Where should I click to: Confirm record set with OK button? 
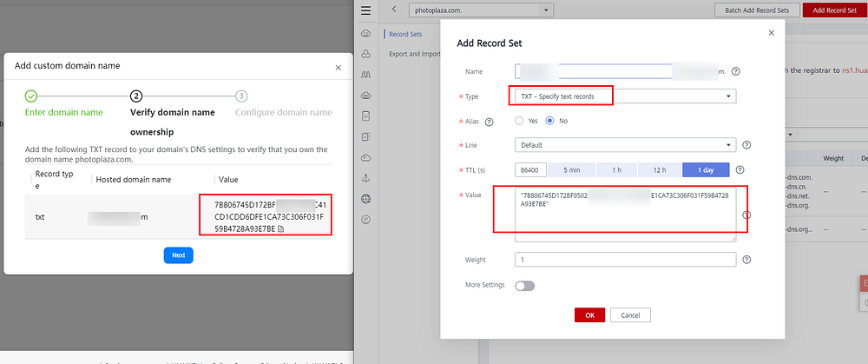click(589, 315)
